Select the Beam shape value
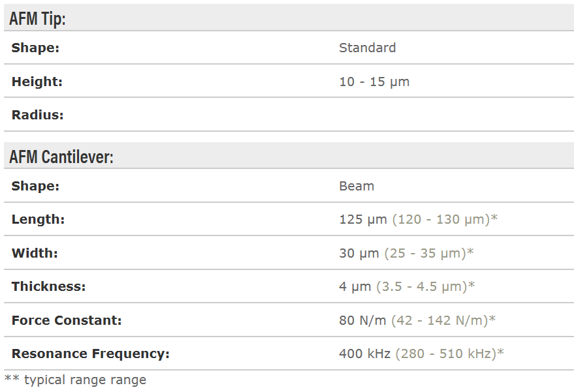The width and height of the screenshot is (574, 392). coord(357,186)
